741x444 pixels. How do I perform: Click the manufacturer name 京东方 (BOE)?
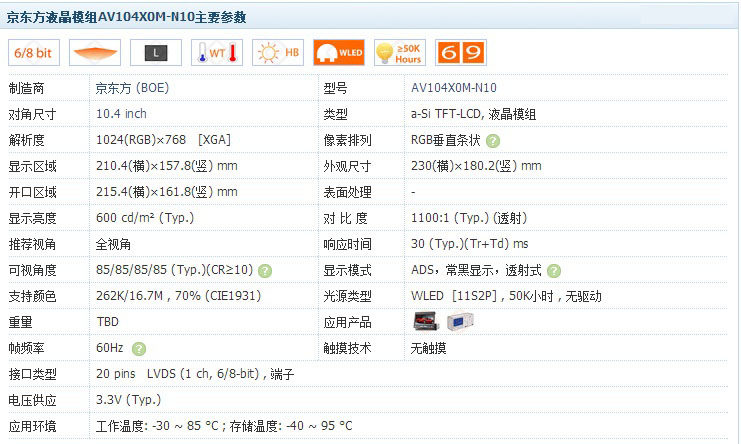[132, 88]
